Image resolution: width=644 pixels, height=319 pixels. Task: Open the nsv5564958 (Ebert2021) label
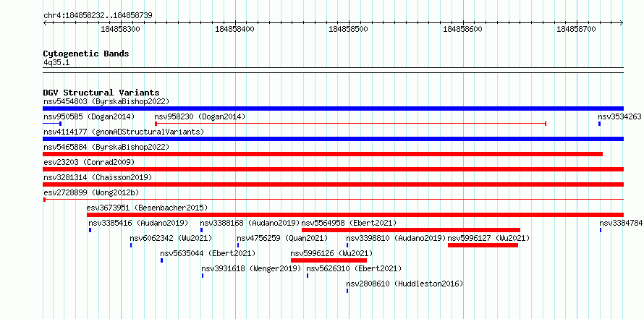(x=349, y=223)
